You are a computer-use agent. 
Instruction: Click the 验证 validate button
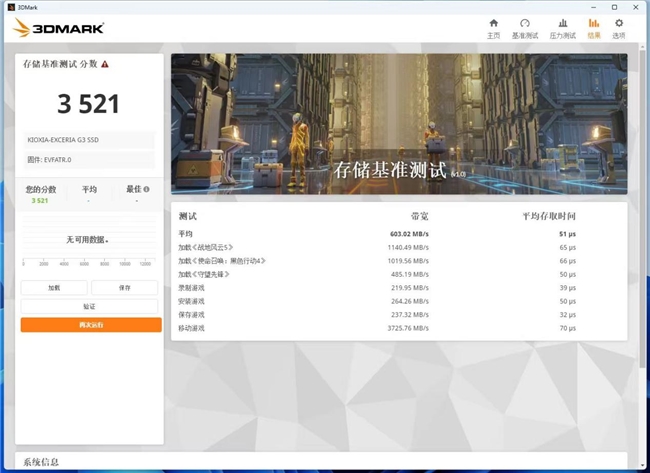coord(89,306)
